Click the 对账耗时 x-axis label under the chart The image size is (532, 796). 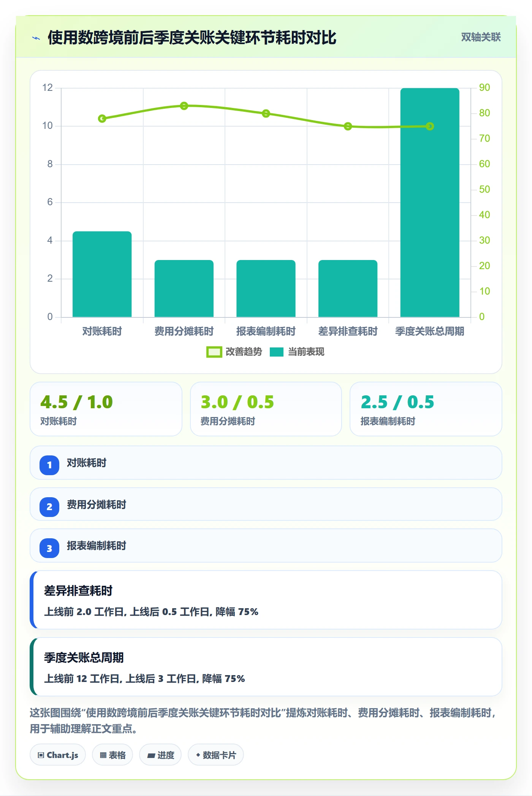pos(102,331)
